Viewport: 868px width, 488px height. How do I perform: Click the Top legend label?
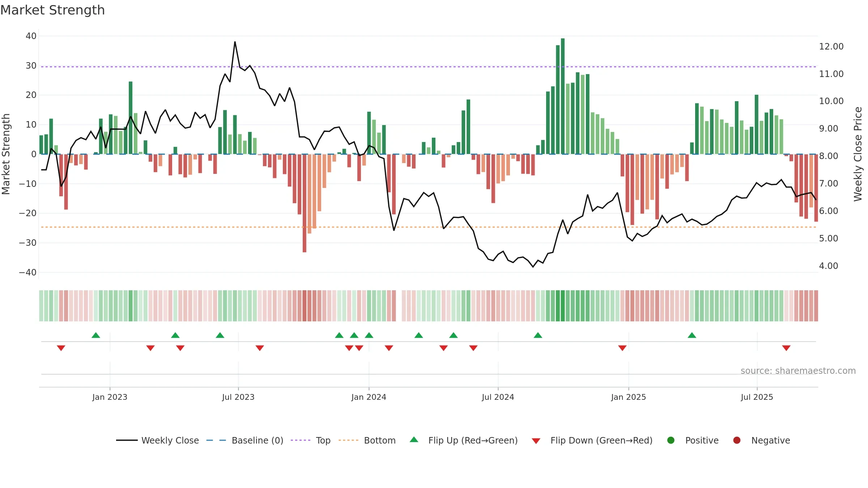click(x=323, y=441)
